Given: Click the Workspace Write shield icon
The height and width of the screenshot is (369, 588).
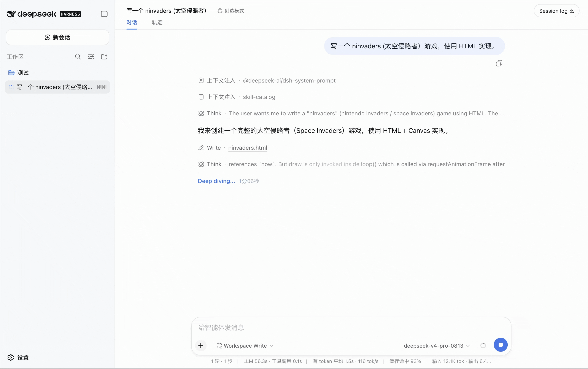Looking at the screenshot, I should (x=219, y=346).
